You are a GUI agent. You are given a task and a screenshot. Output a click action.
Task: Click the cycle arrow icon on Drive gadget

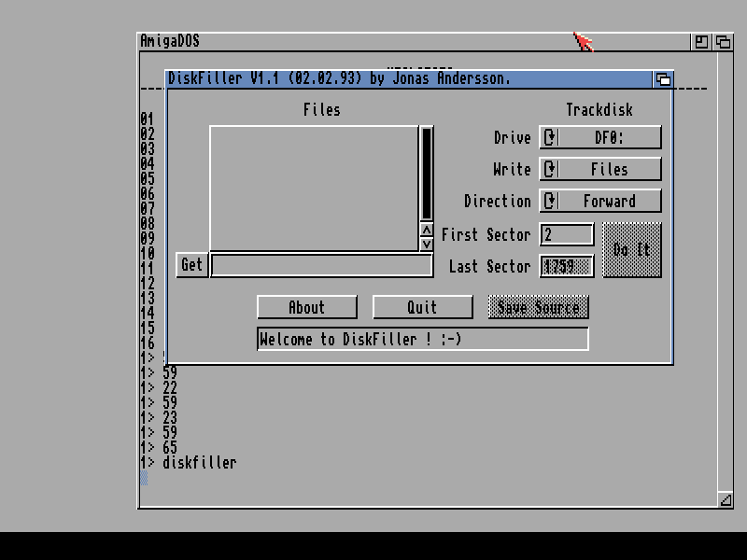point(550,137)
